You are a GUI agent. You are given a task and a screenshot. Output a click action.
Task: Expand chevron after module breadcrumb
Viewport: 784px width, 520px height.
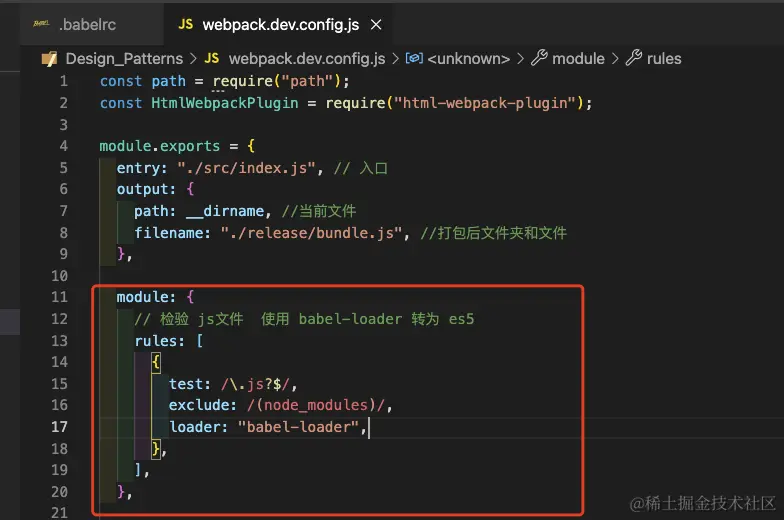615,59
